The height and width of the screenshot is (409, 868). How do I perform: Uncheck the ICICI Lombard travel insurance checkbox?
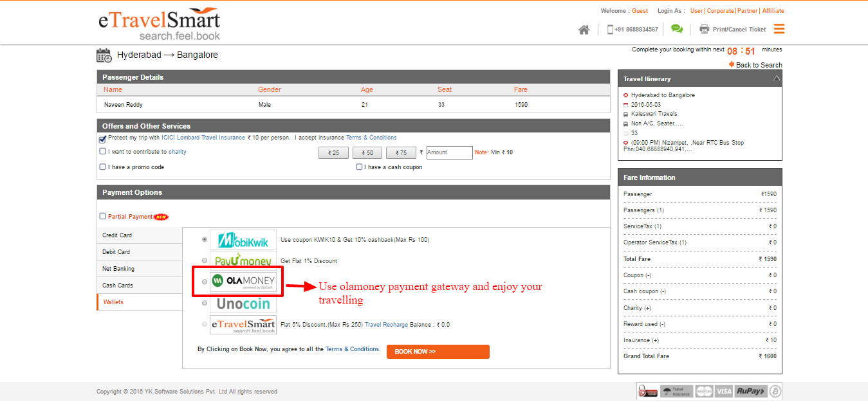coord(102,138)
